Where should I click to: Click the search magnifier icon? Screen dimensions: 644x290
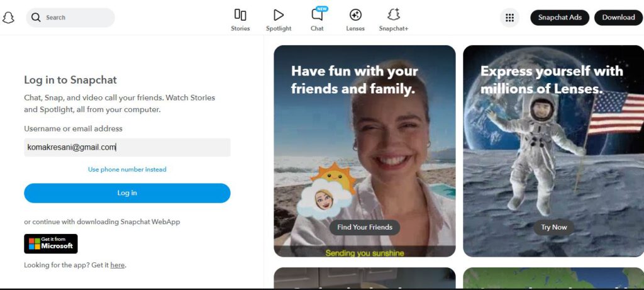tap(36, 18)
